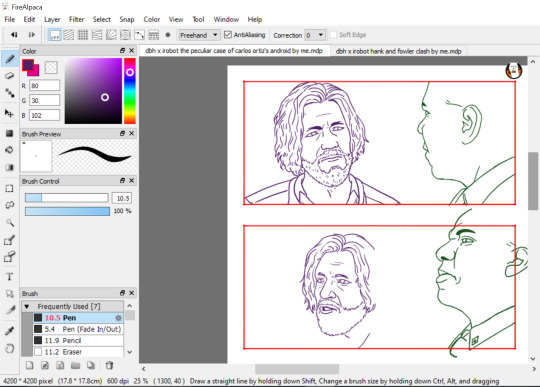540x387 pixels.
Task: Enable concentric circle snap
Action: coord(125,35)
